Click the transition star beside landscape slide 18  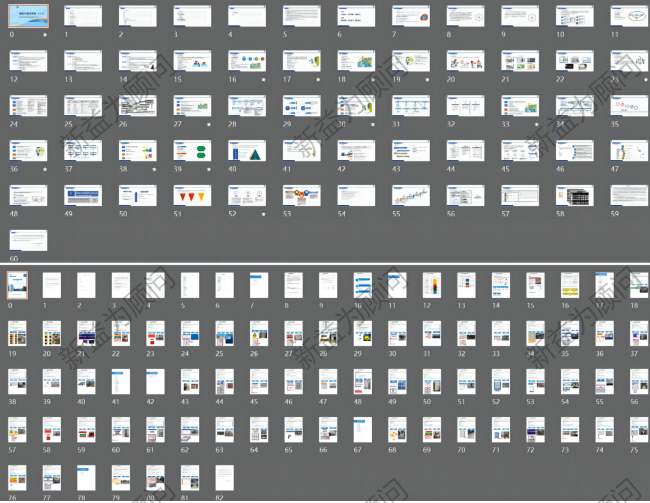click(x=372, y=79)
